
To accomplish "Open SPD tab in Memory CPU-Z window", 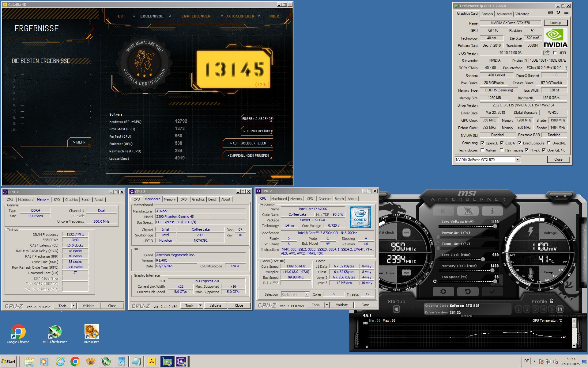I will point(57,199).
